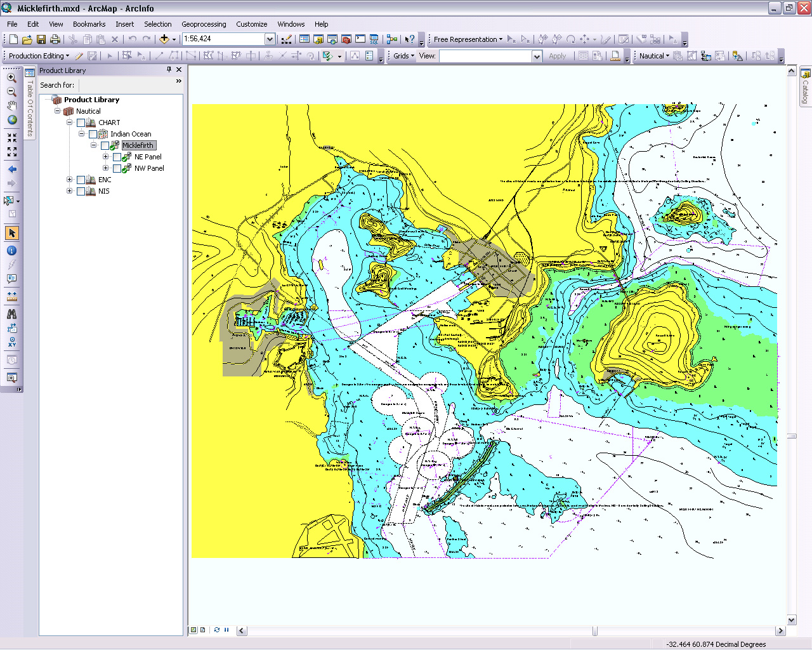The height and width of the screenshot is (650, 812).
Task: Select the Zoom In tool
Action: (x=11, y=77)
